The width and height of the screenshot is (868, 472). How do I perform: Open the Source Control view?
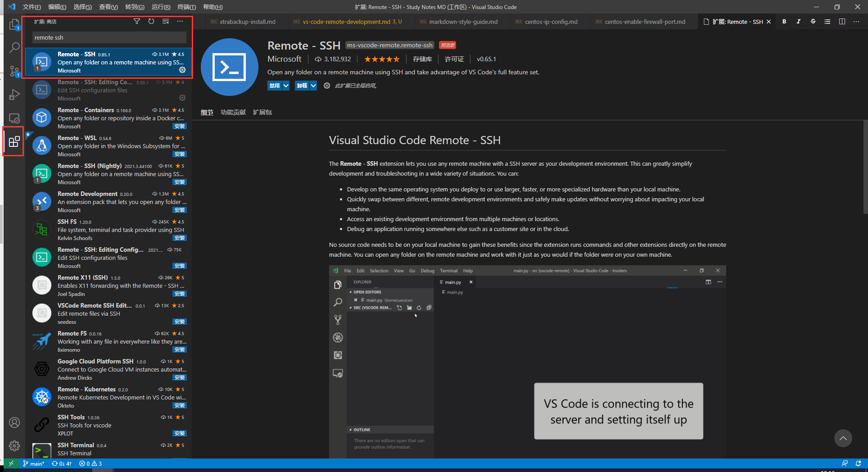(x=14, y=71)
